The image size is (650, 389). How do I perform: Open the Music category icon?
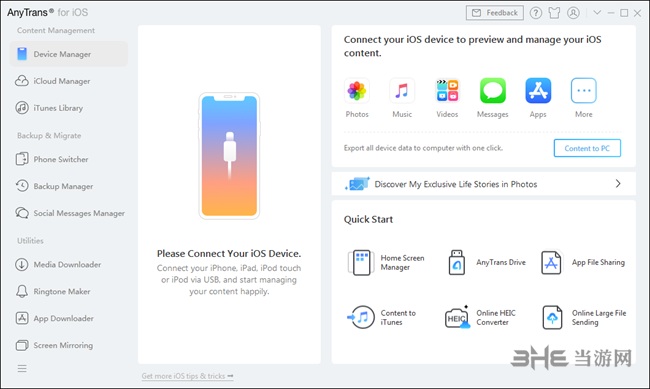point(402,90)
